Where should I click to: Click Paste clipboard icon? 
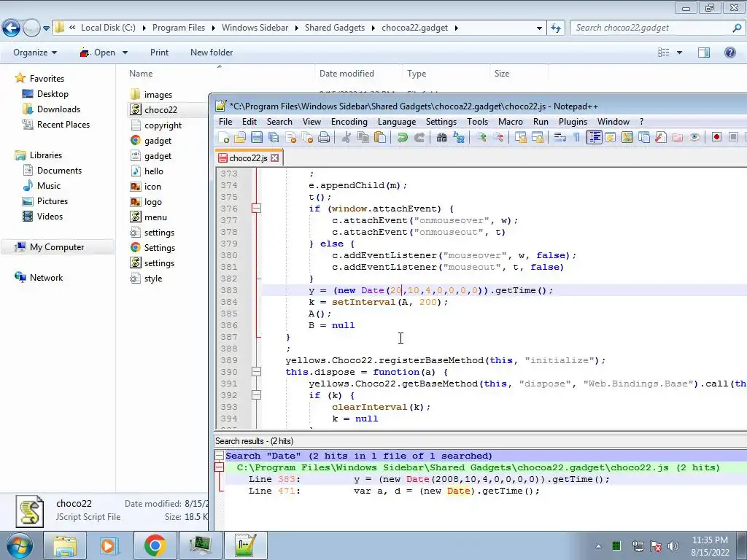coord(379,138)
